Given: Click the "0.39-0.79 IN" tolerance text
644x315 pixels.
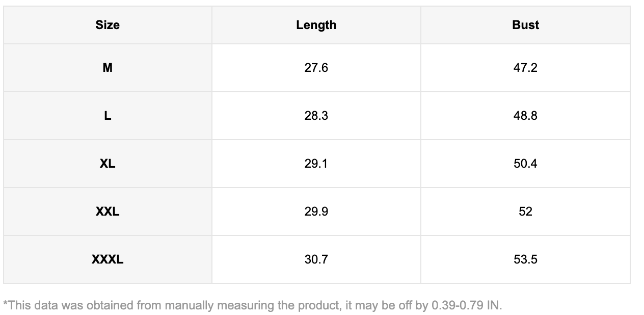Looking at the screenshot, I should tap(466, 305).
